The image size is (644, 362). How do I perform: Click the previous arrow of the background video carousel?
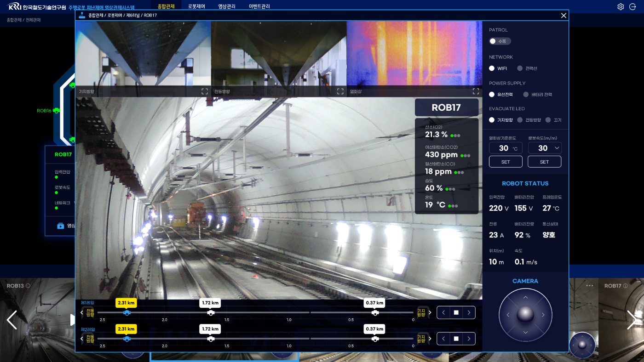click(x=12, y=320)
